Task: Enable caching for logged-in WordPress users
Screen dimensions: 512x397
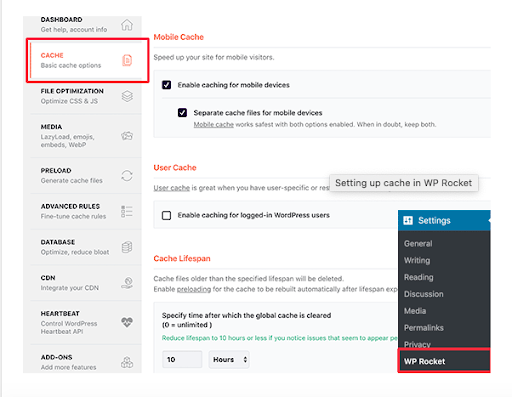Action: click(x=166, y=215)
